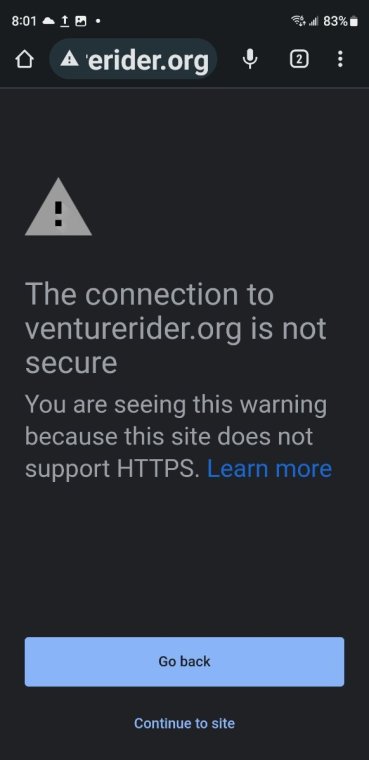This screenshot has height=760, width=369.
Task: Open the tab switcher showing 2 tabs
Action: pos(299,60)
